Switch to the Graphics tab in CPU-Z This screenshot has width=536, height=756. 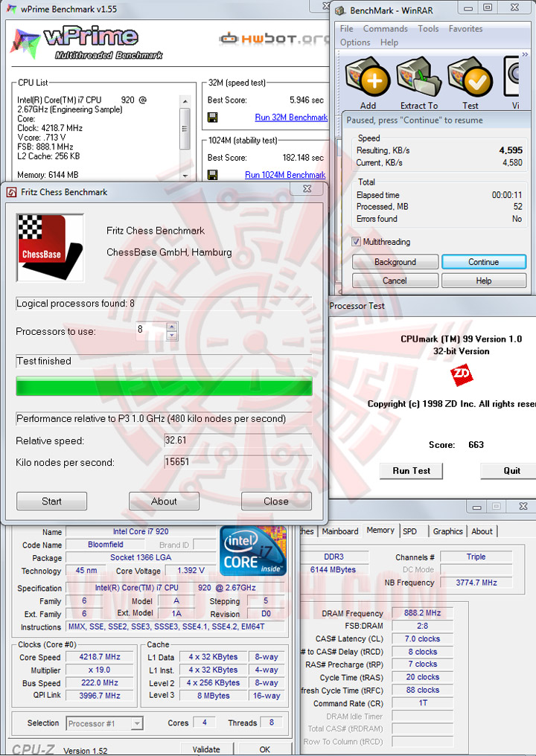(x=447, y=531)
